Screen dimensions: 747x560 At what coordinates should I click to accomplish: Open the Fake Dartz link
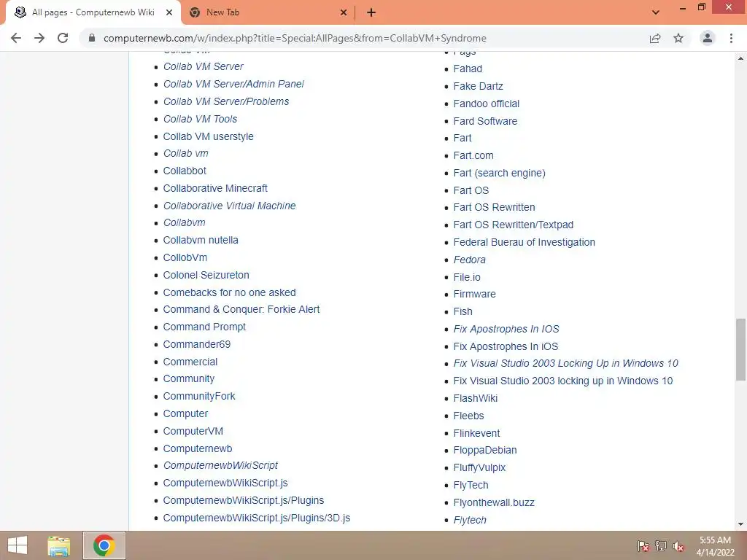(478, 87)
